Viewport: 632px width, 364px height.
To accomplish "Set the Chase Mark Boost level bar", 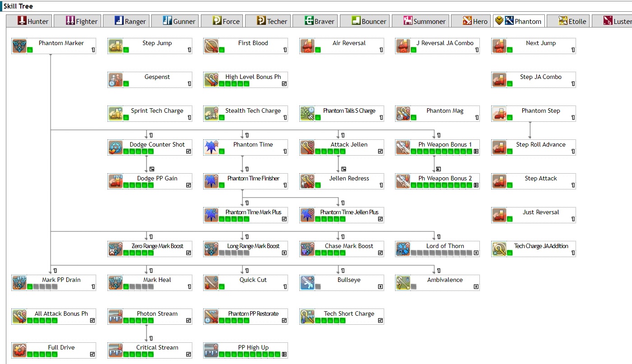I will [x=330, y=253].
